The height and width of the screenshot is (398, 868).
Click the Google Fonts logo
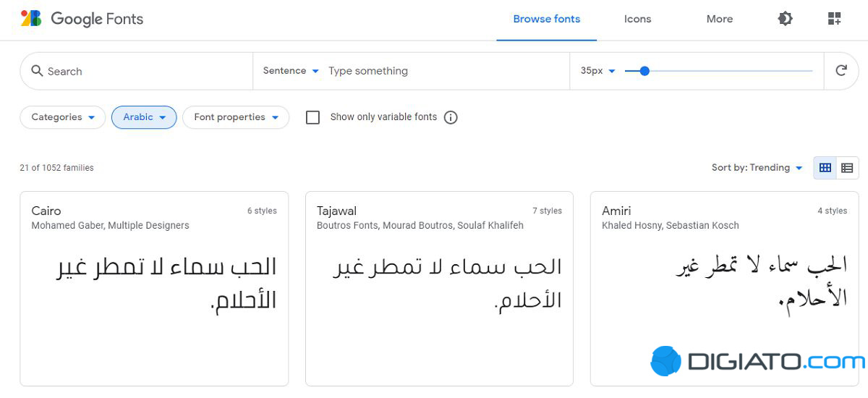tap(82, 20)
